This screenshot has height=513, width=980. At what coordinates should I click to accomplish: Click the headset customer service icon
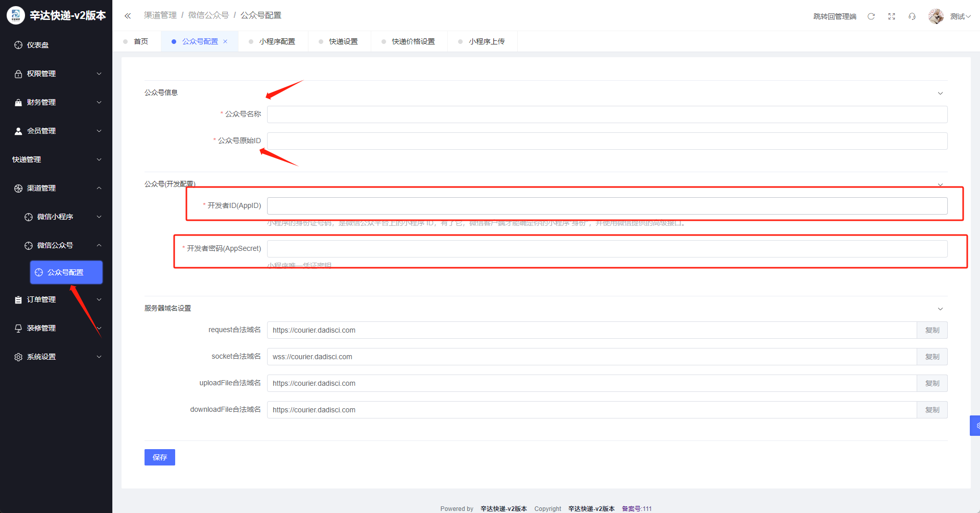click(x=912, y=16)
